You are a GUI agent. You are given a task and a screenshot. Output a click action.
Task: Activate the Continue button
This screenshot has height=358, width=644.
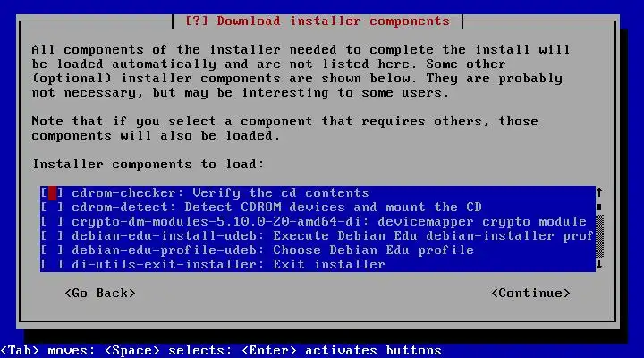[530, 293]
